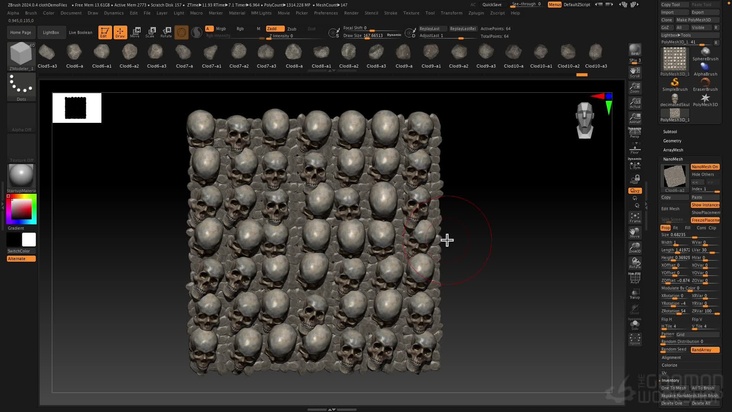Pick a color in the color square

click(x=21, y=209)
